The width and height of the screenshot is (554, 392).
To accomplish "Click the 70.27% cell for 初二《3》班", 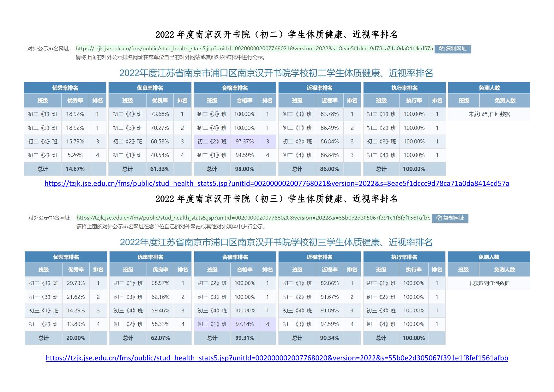I will (x=160, y=128).
